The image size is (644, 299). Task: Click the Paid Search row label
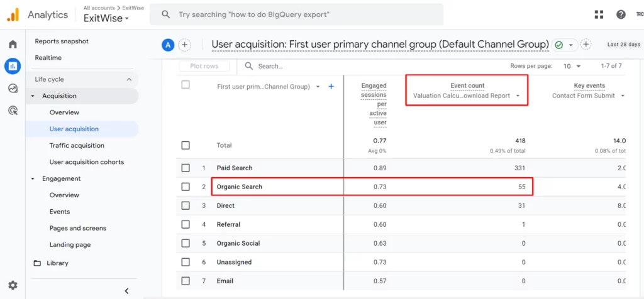tap(235, 168)
